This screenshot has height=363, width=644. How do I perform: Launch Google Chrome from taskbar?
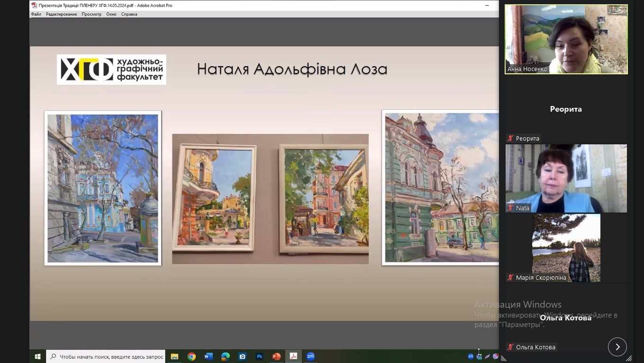[191, 356]
